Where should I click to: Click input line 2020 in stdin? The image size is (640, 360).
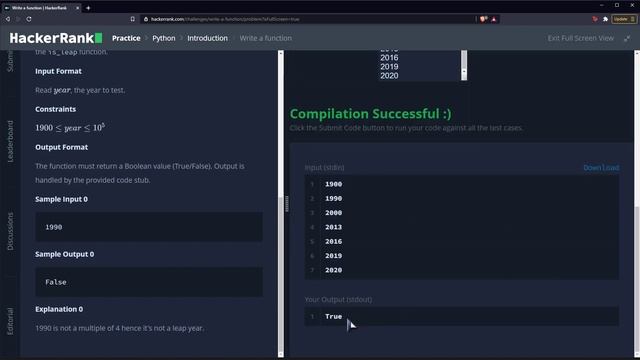click(333, 270)
